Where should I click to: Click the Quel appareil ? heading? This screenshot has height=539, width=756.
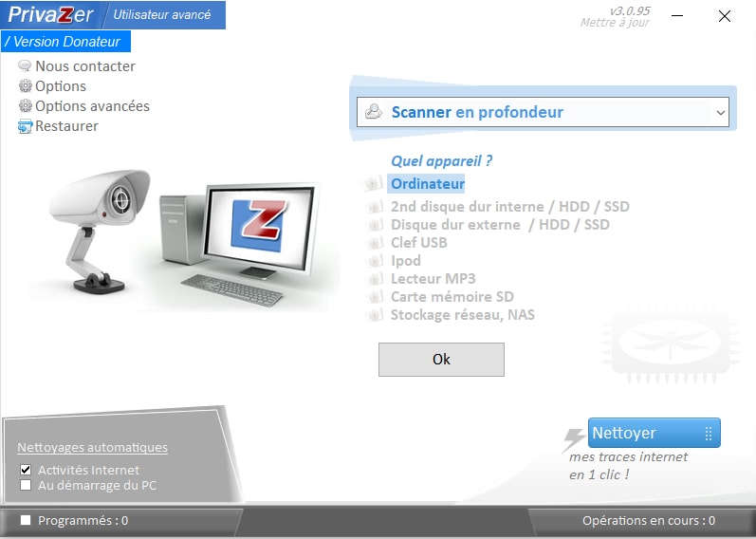(442, 160)
